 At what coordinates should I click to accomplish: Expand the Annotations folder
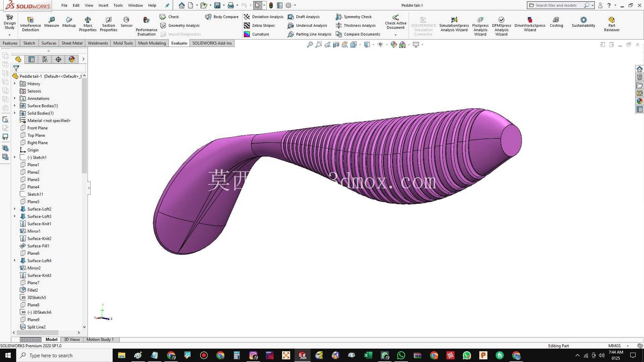15,99
